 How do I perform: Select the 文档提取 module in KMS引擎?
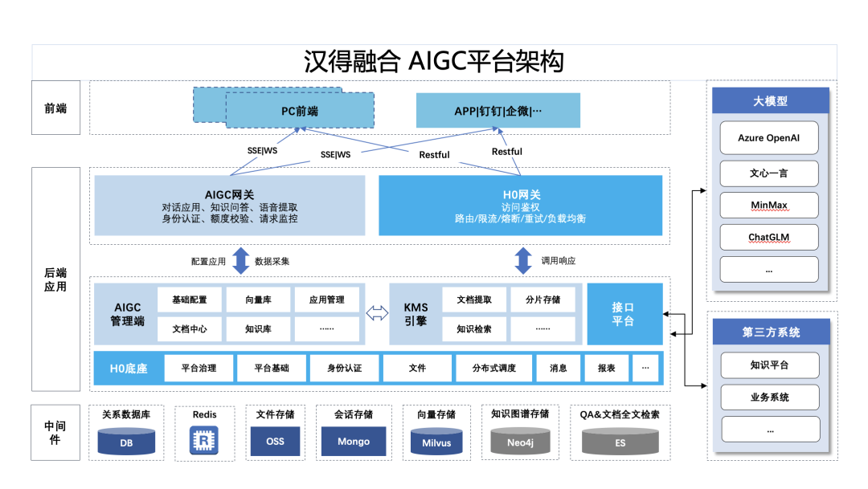[x=474, y=300]
